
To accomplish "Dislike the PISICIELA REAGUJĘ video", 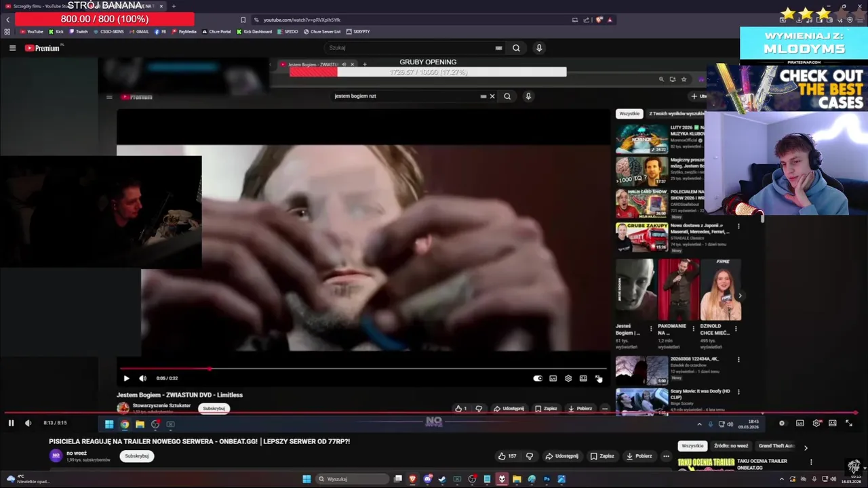I will (530, 456).
